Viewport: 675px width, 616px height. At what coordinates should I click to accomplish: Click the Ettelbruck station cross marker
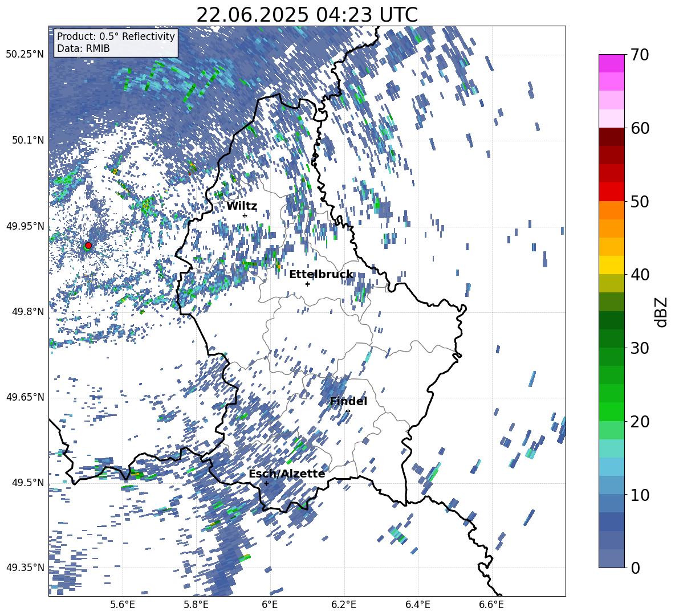click(x=307, y=284)
